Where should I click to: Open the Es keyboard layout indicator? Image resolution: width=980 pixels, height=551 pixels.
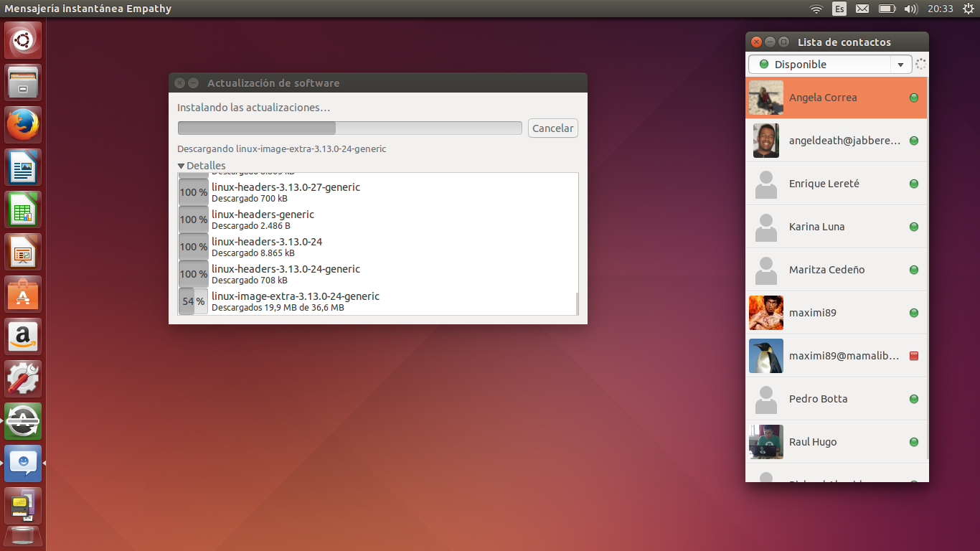(x=839, y=9)
